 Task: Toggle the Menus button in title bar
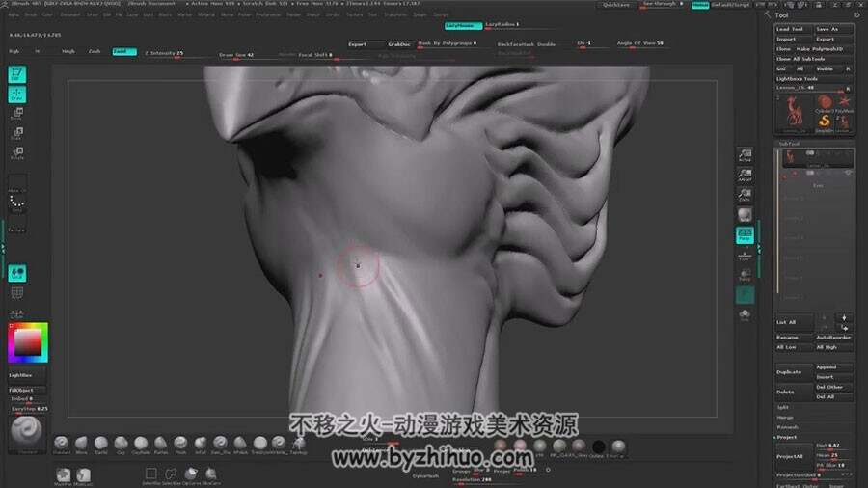pos(700,5)
